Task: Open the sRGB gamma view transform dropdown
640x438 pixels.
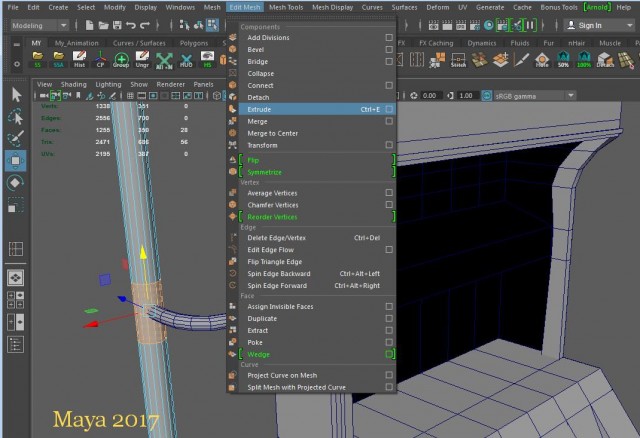Action: [534, 96]
